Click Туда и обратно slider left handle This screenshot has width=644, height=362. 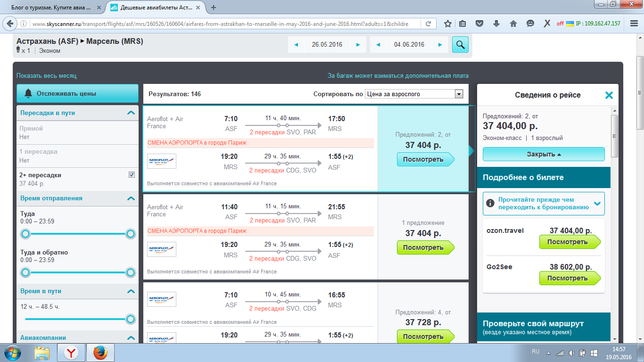tap(25, 272)
